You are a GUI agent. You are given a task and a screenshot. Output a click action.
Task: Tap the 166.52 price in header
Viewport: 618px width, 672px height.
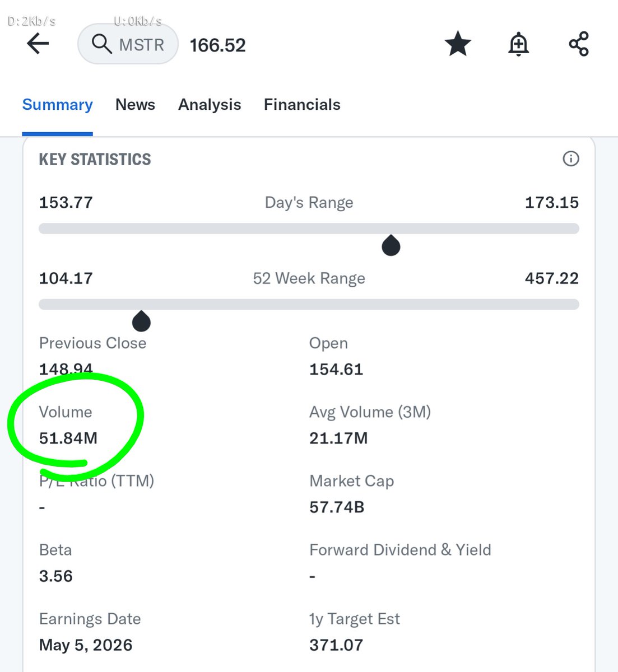217,45
